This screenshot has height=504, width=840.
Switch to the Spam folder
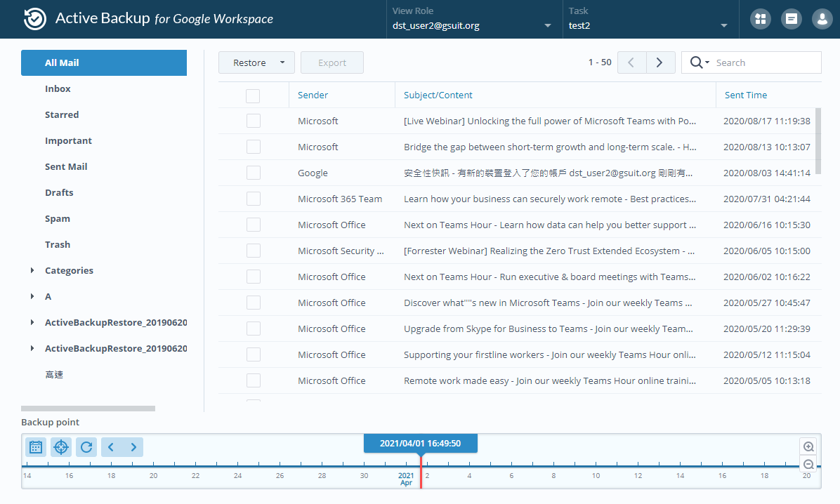(58, 218)
